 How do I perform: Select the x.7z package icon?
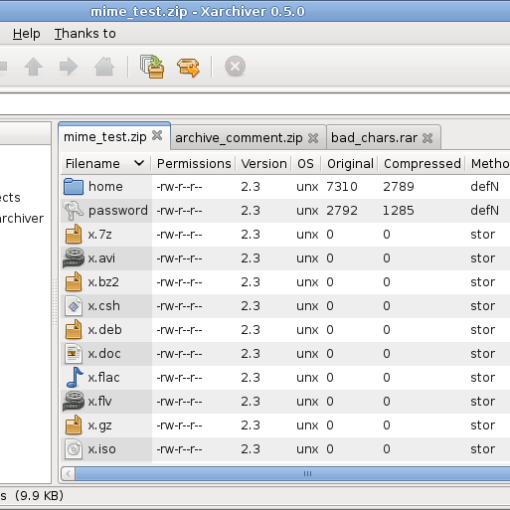74,234
